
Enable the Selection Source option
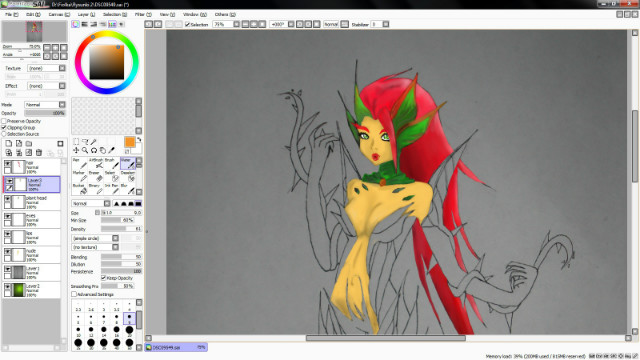(x=4, y=134)
